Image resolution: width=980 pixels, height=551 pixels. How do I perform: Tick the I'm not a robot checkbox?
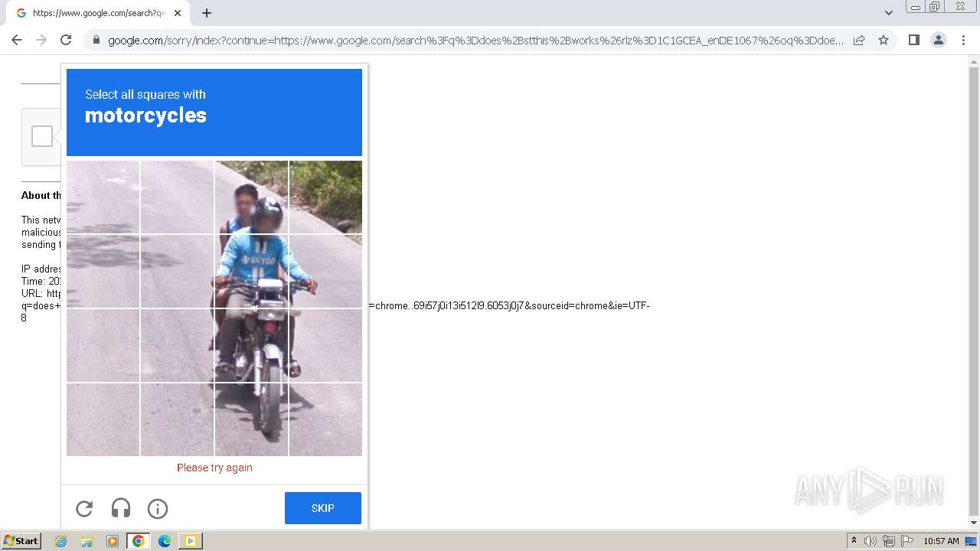coord(42,136)
